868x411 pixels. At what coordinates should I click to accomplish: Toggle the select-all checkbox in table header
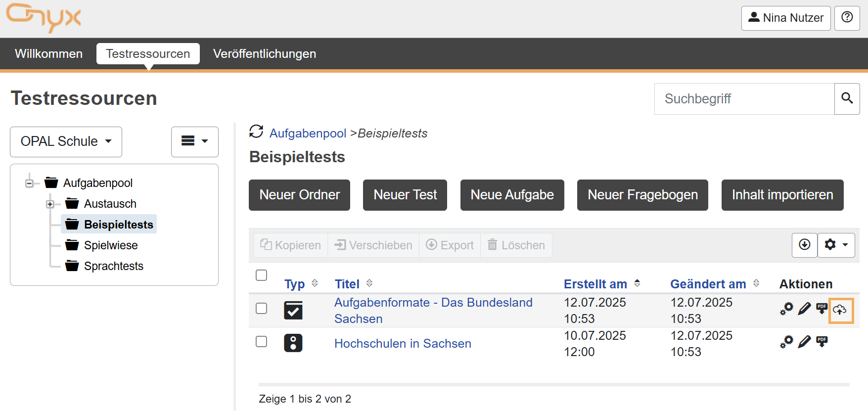coord(262,275)
